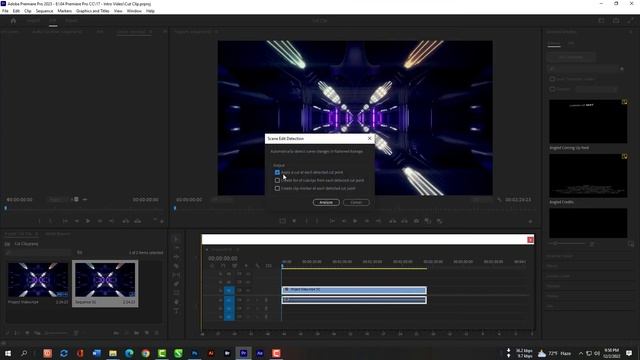Toggle A1 voice-over record microphone
The height and width of the screenshot is (360, 640).
click(x=266, y=300)
